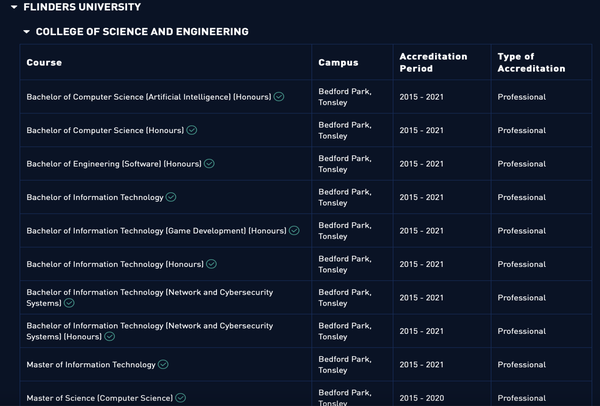Open Master of Information Technology course
Viewport: 600px width, 406px height.
click(91, 365)
